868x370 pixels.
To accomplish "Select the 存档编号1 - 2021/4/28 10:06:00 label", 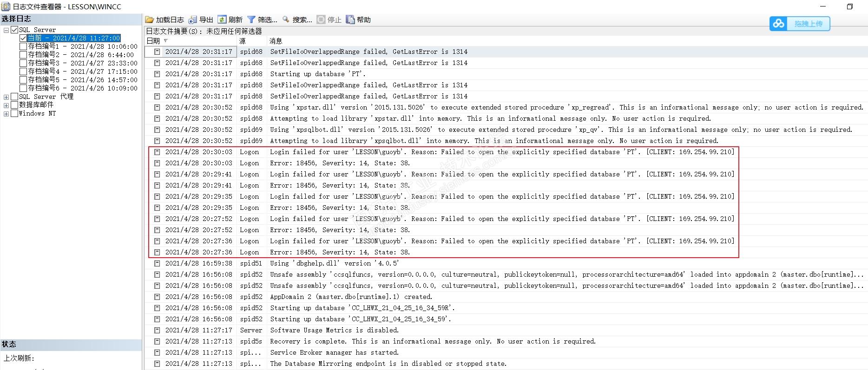I will [x=83, y=46].
